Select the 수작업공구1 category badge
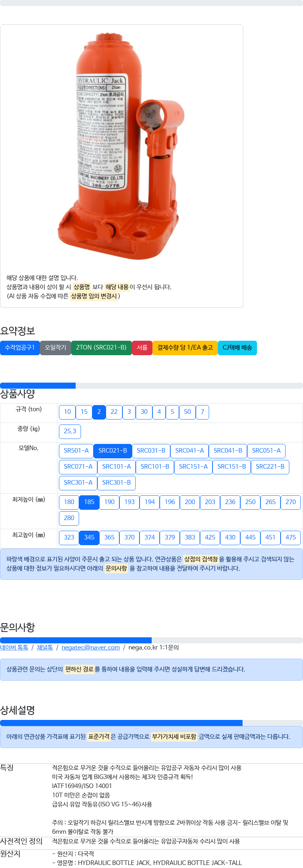The image size is (303, 868). tap(20, 348)
